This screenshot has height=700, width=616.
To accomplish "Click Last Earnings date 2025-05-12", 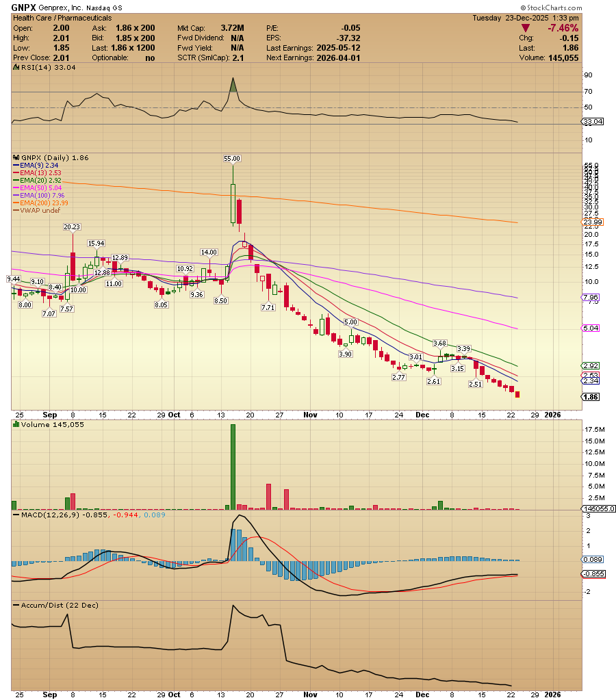I will (x=338, y=48).
